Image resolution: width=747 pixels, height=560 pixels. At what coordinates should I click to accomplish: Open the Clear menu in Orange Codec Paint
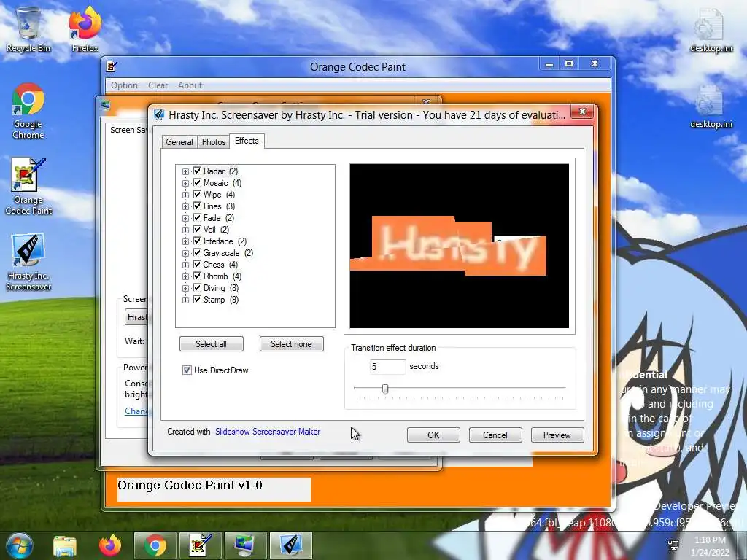[158, 85]
